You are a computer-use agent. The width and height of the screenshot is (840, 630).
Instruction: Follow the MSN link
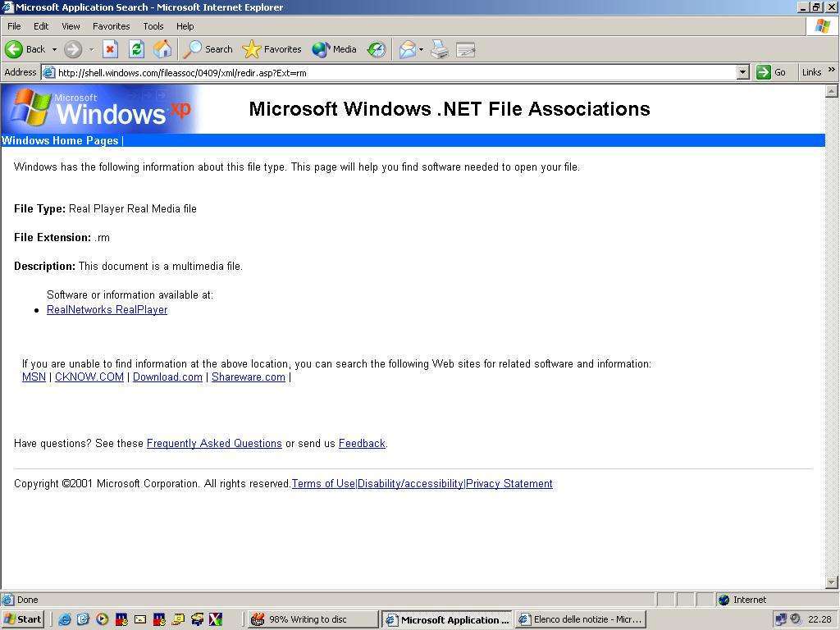point(34,377)
